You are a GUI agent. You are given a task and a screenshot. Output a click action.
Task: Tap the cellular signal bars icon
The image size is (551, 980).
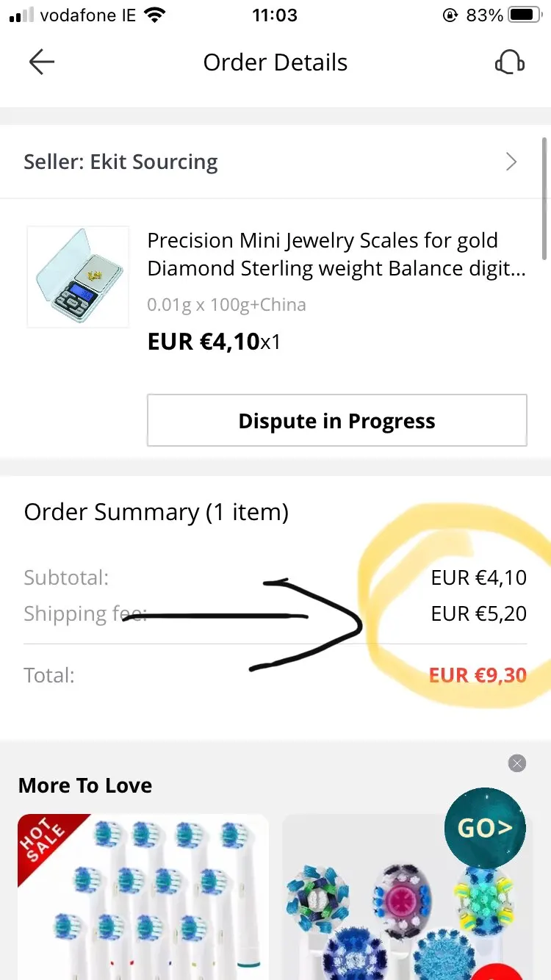tap(22, 15)
